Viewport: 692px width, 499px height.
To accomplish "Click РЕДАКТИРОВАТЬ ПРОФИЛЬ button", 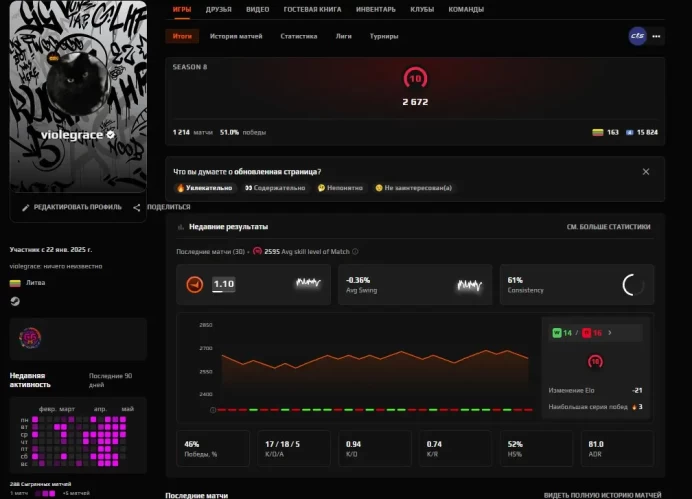I will [72, 207].
